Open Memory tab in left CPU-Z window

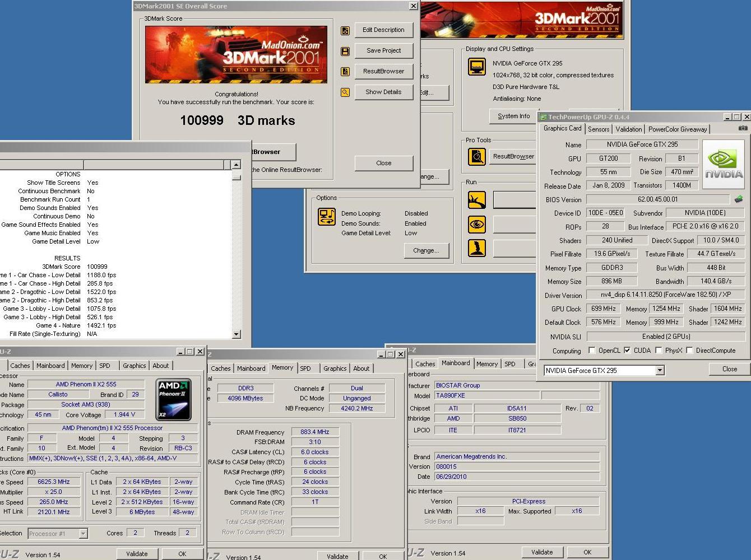pyautogui.click(x=82, y=366)
